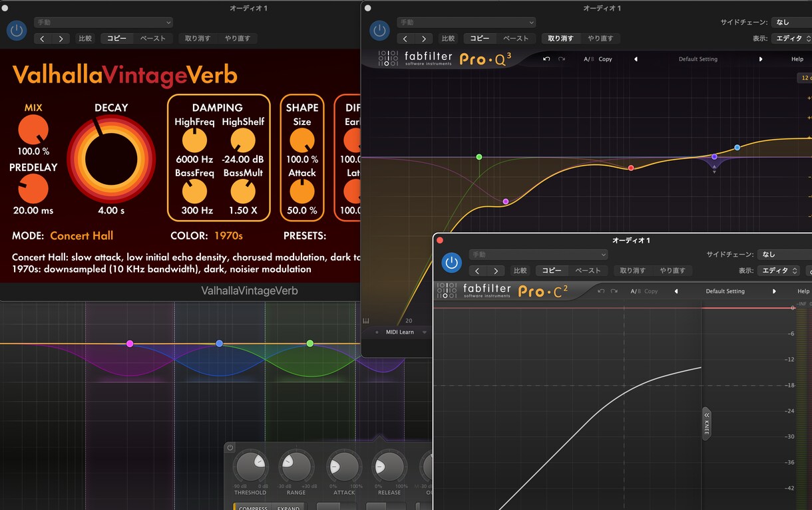812x510 pixels.
Task: Open the 手動 preset dropdown in ValhallaVintageVerb window
Action: [x=103, y=23]
